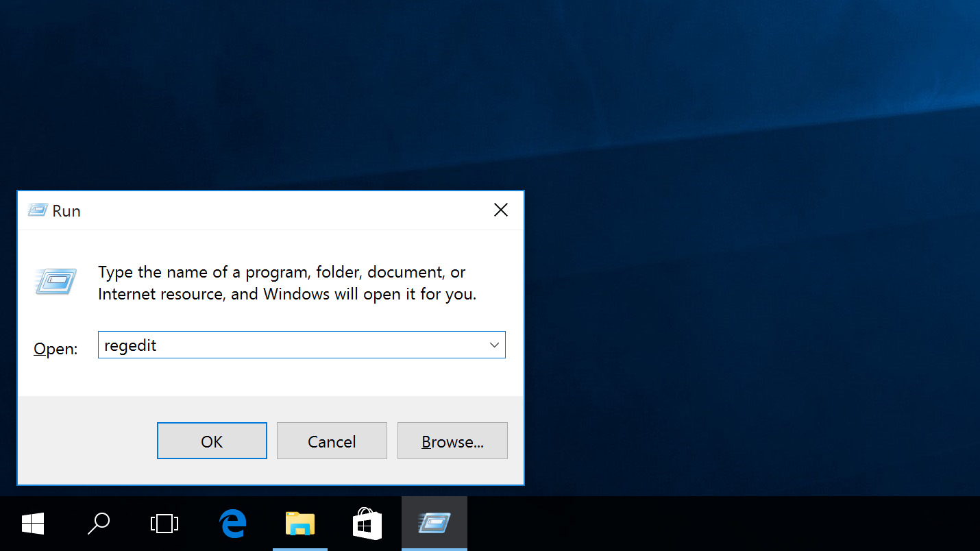Cancel the Run dialog
980x551 pixels.
[x=332, y=441]
